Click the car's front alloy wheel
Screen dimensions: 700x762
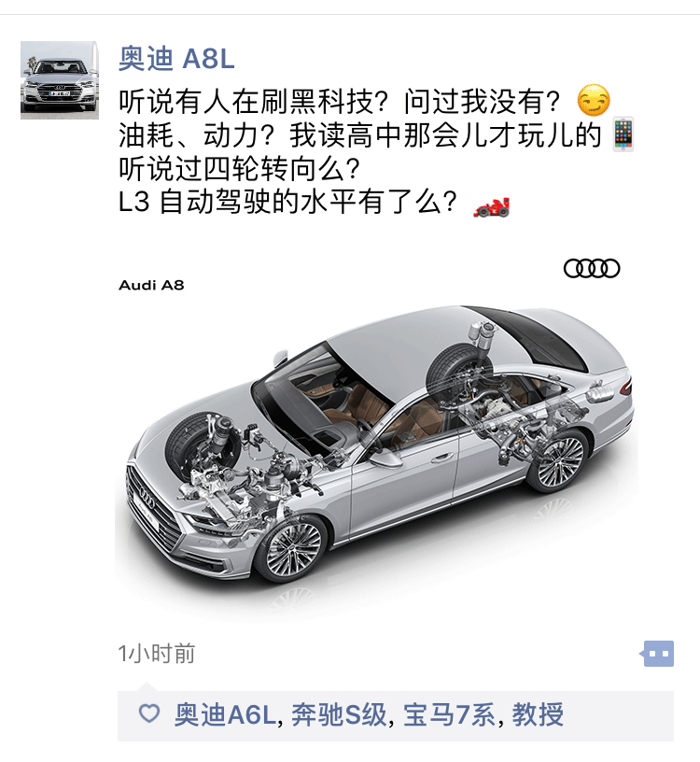click(x=291, y=549)
